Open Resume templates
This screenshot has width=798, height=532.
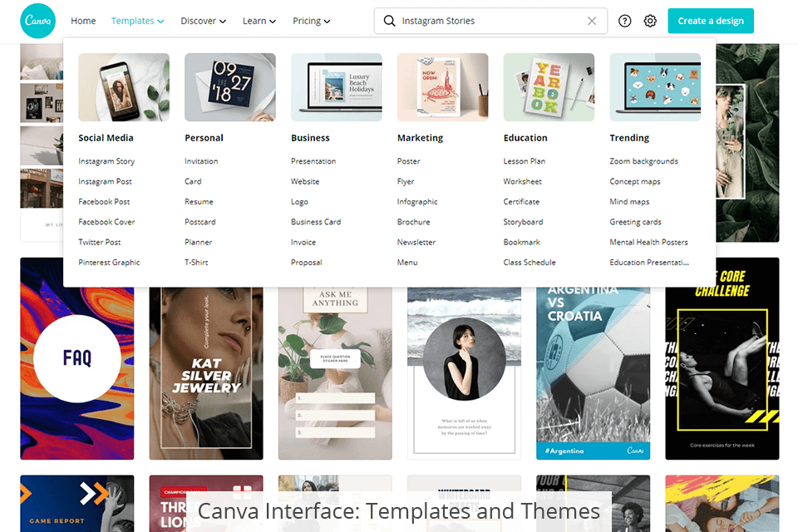tap(199, 202)
